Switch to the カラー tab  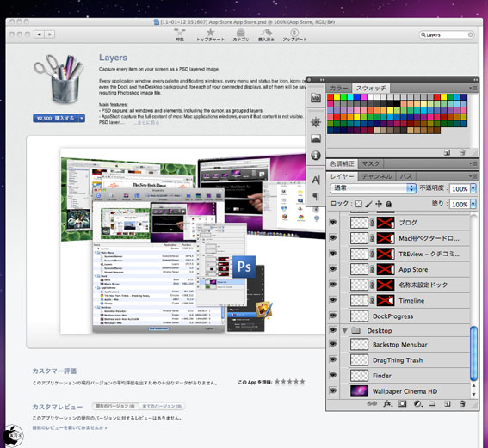point(338,89)
